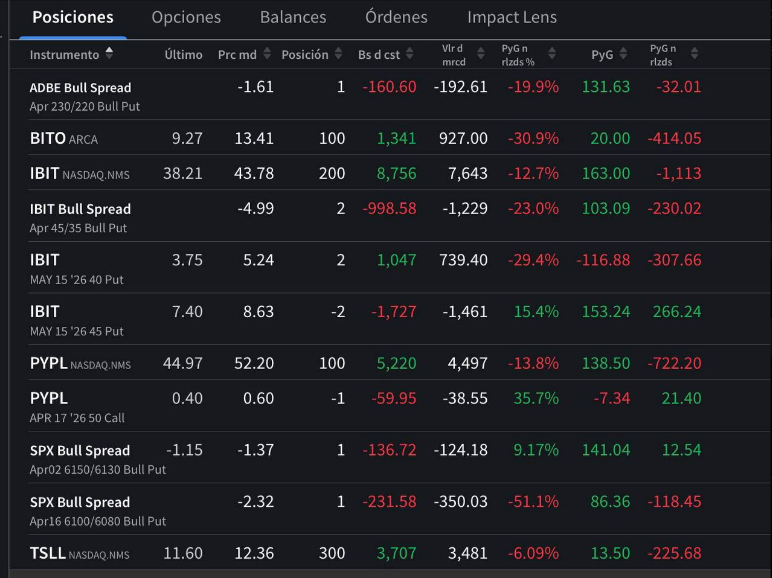Click the 35.7% PYPL call percentage
Viewport: 772px width, 578px height.
[x=536, y=398]
